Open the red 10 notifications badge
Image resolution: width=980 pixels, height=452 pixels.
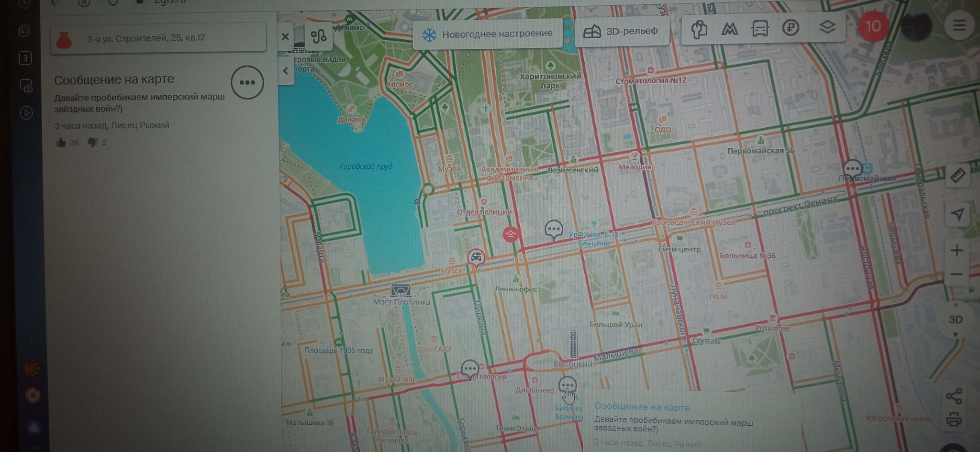873,26
